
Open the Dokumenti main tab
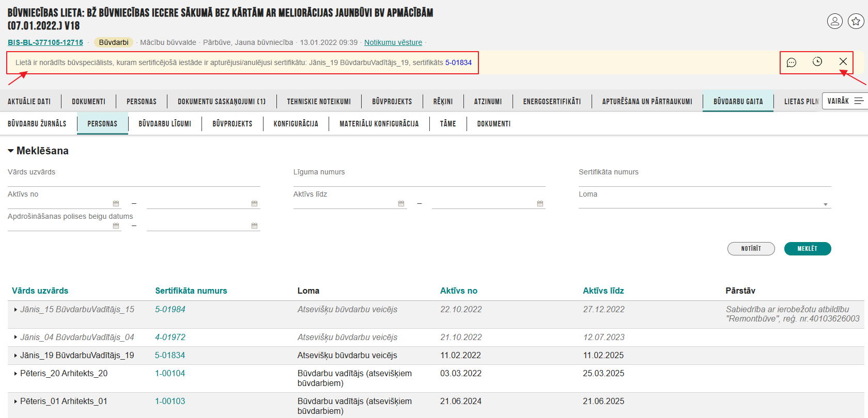point(88,102)
